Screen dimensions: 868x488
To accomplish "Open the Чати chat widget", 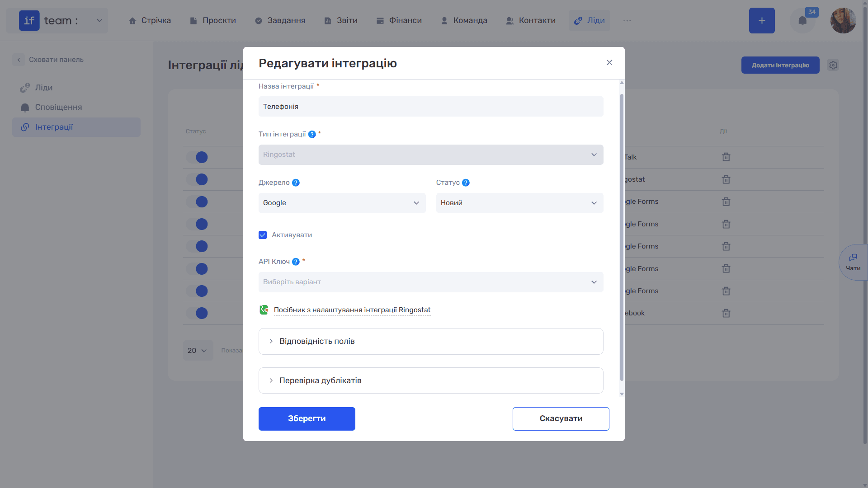I will [853, 262].
